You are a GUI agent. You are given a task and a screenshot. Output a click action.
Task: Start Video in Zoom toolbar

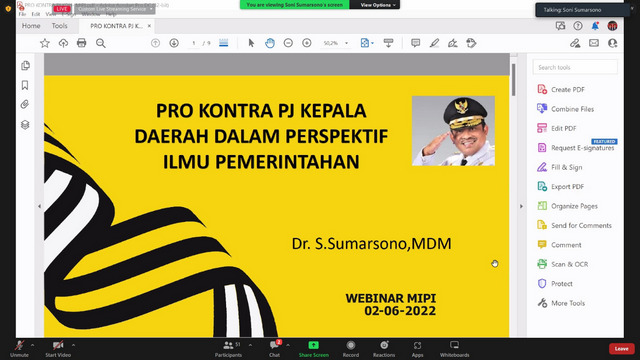click(x=58, y=349)
